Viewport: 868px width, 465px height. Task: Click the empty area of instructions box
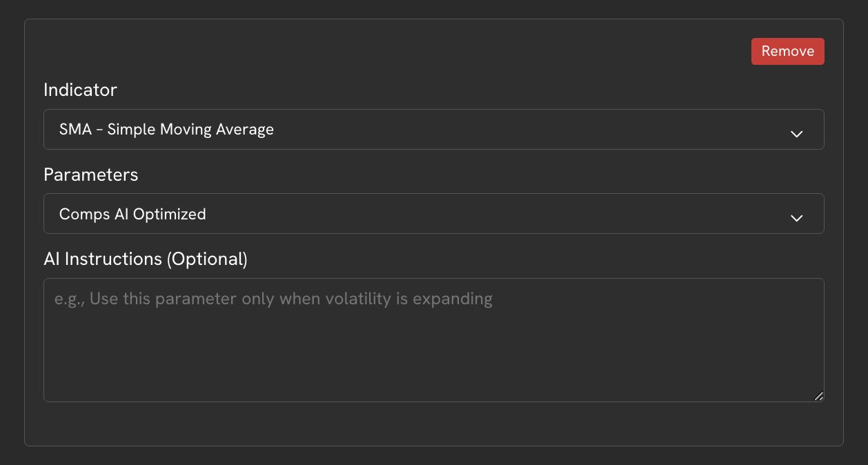click(x=433, y=359)
